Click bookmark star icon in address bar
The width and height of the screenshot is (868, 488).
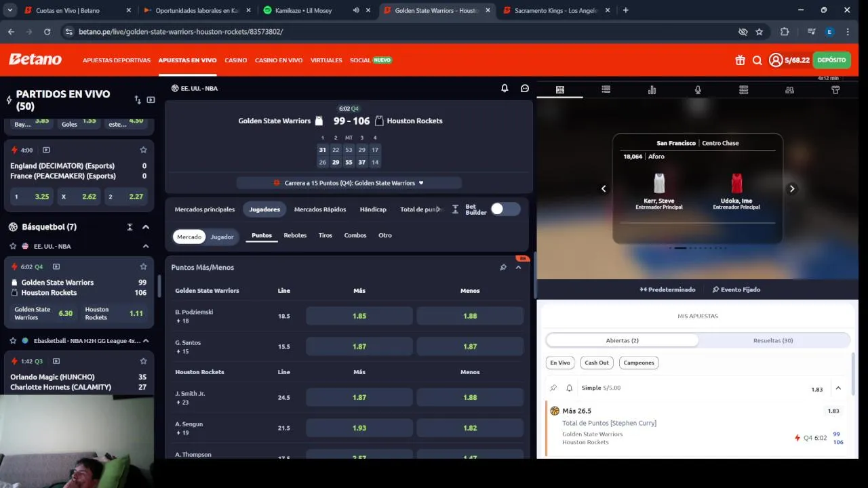point(759,32)
